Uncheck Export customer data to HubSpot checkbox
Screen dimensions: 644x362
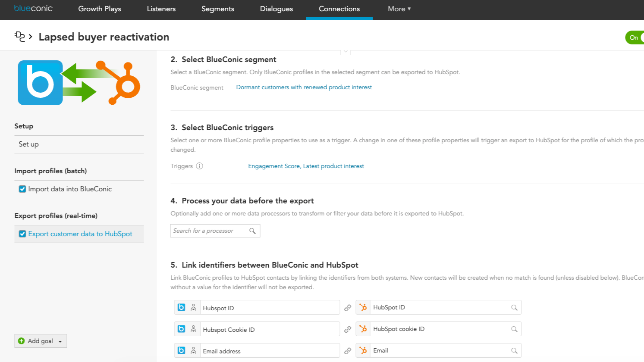pyautogui.click(x=22, y=234)
